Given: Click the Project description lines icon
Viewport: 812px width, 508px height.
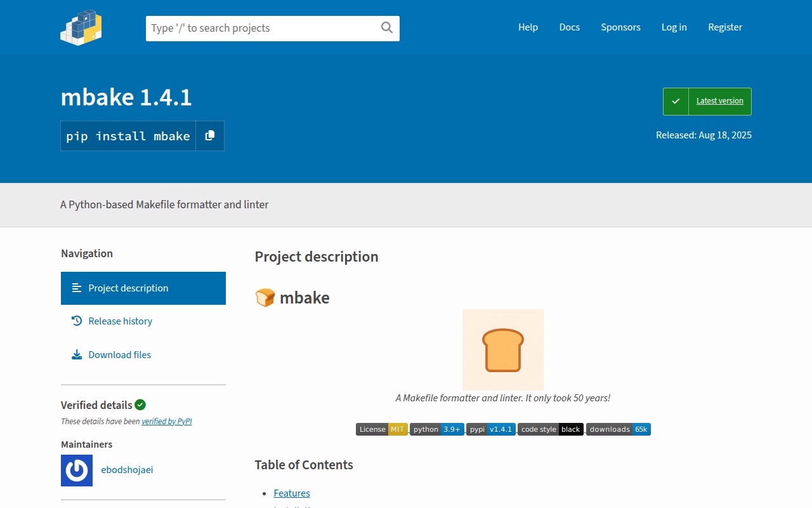Looking at the screenshot, I should coord(77,288).
